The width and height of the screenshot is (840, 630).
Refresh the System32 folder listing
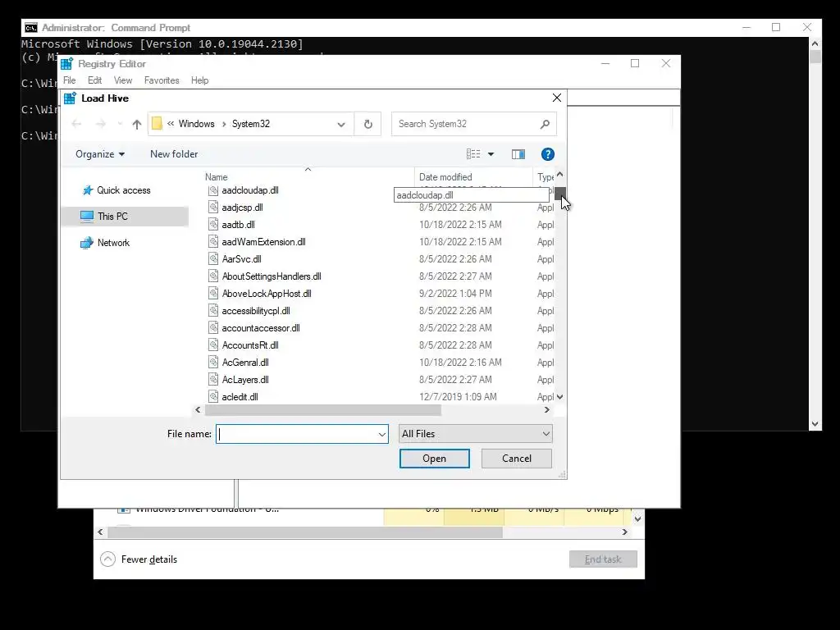click(x=368, y=125)
